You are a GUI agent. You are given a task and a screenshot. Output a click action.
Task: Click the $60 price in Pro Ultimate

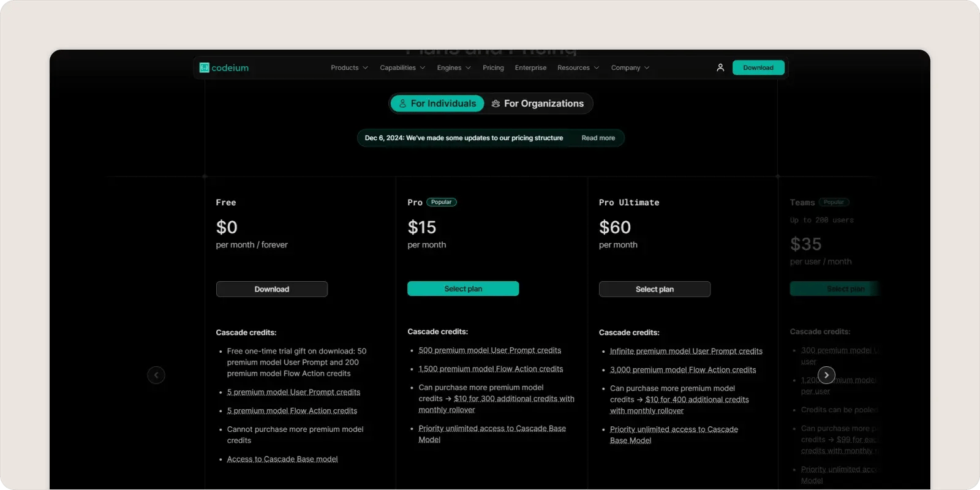(x=615, y=227)
